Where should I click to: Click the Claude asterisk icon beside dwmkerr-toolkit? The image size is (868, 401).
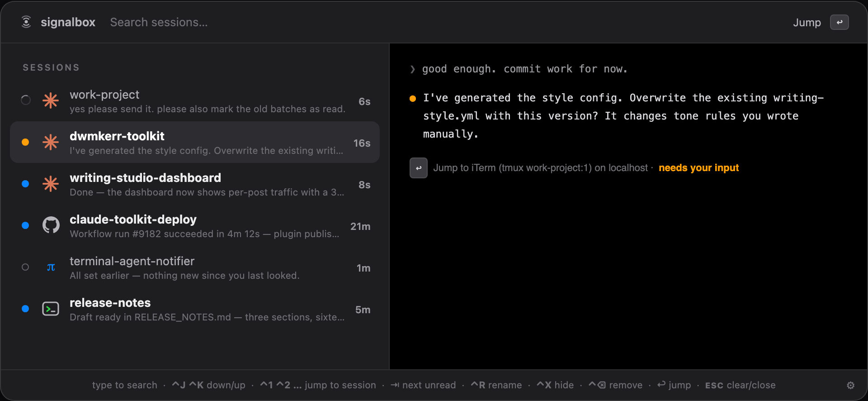51,142
